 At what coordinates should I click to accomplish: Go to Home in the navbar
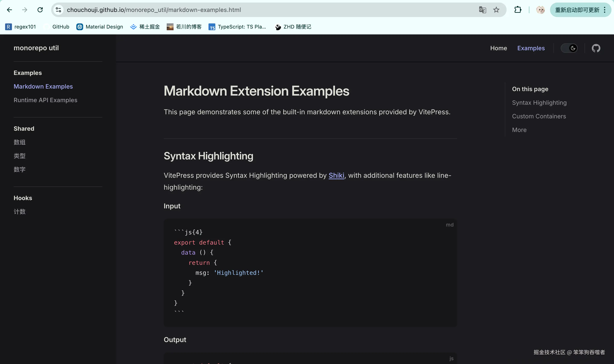point(498,48)
